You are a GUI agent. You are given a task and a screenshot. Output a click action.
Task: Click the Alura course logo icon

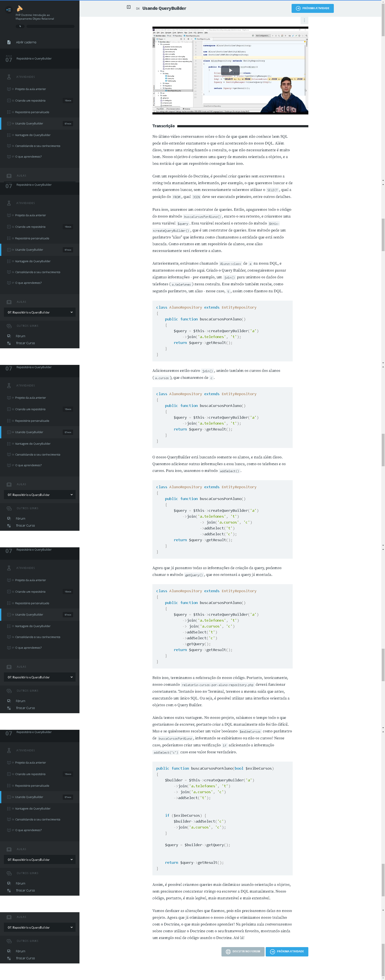click(x=20, y=8)
